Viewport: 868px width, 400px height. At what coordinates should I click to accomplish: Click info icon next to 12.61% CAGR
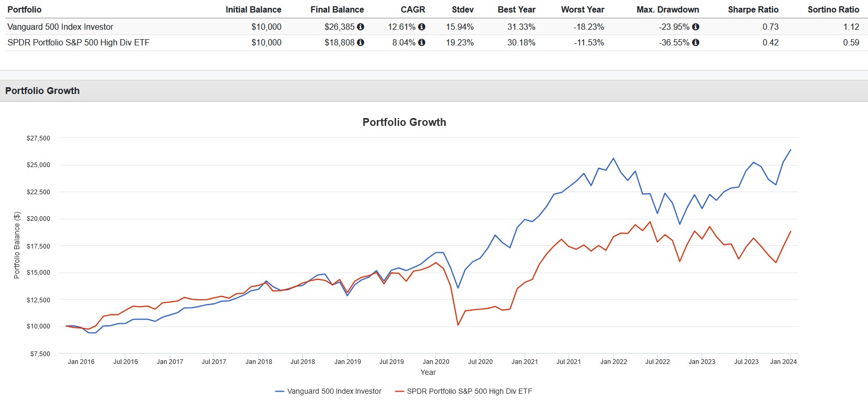(422, 27)
